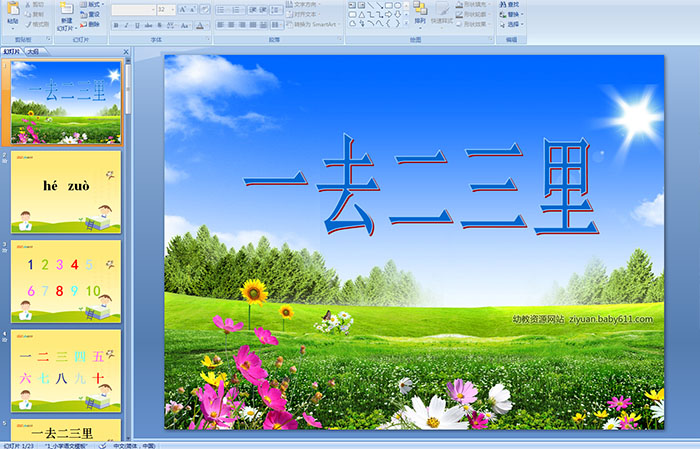The image size is (700, 449).
Task: Select the Text Box shape in gallery
Action: click(x=352, y=5)
